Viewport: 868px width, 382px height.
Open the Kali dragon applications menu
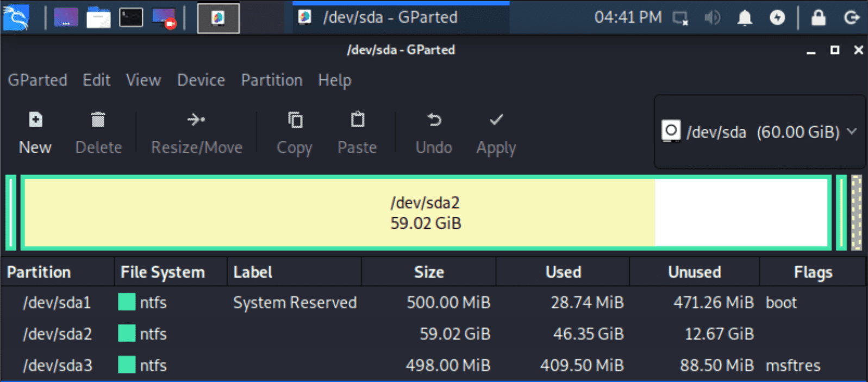click(x=16, y=17)
